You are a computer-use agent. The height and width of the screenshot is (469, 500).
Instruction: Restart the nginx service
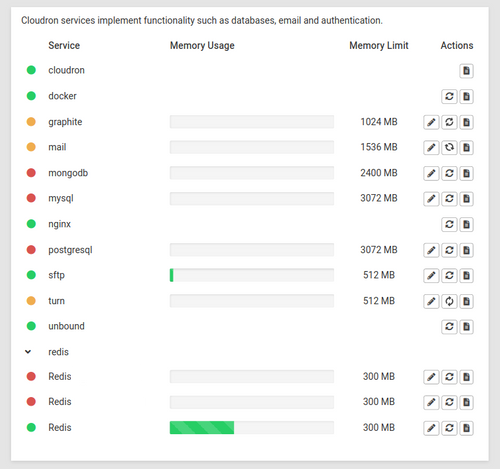point(449,224)
